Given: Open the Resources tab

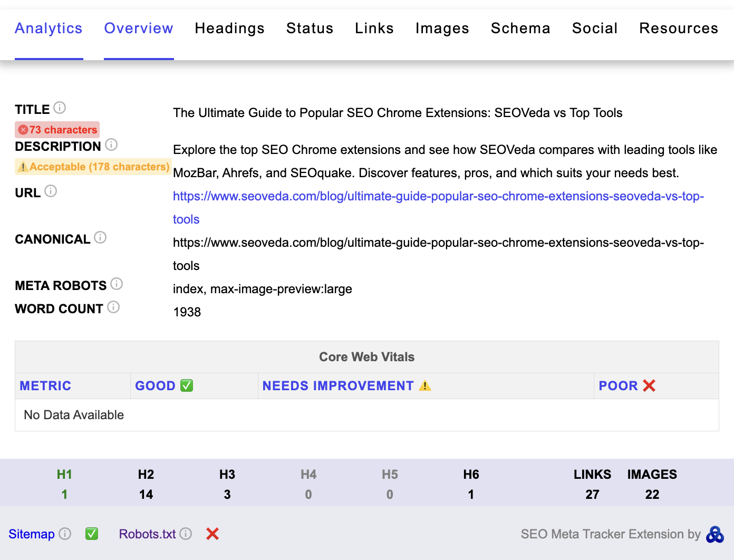Looking at the screenshot, I should tap(679, 28).
